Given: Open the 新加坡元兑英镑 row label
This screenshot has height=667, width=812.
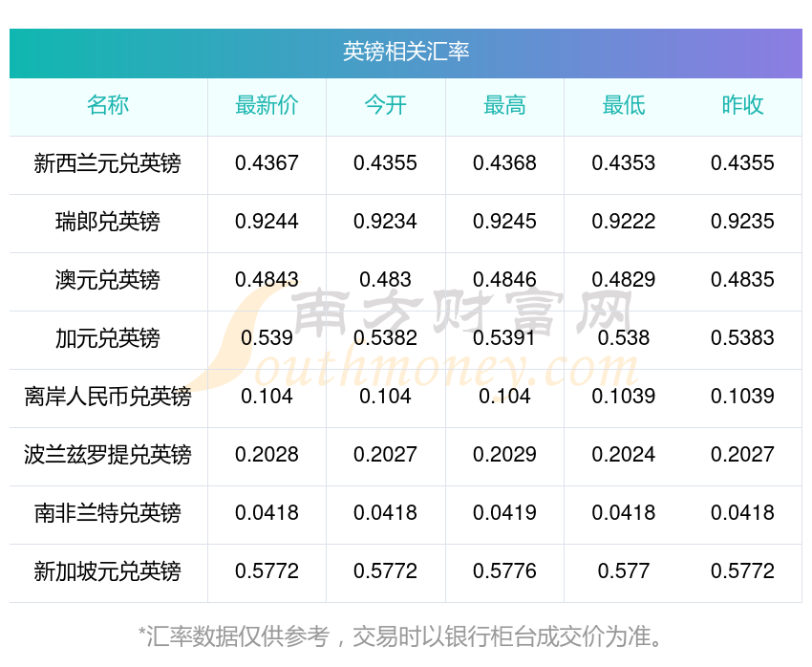Looking at the screenshot, I should coord(108,571).
